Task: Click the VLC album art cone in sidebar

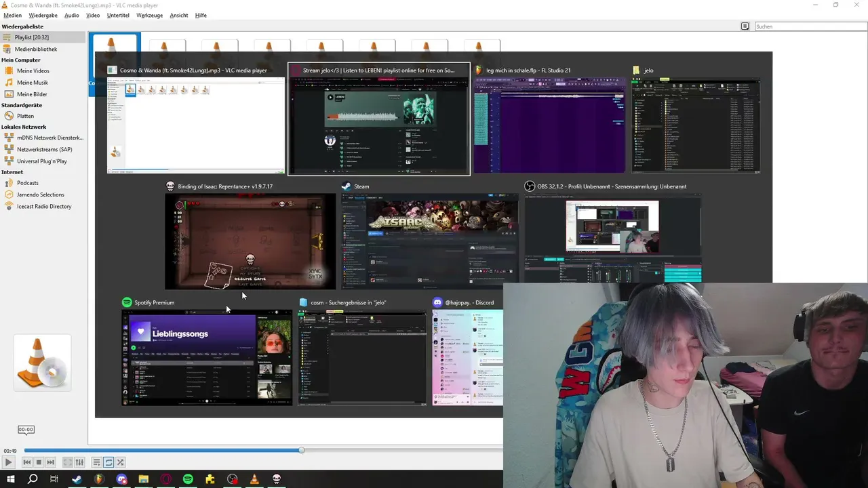Action: 42,363
